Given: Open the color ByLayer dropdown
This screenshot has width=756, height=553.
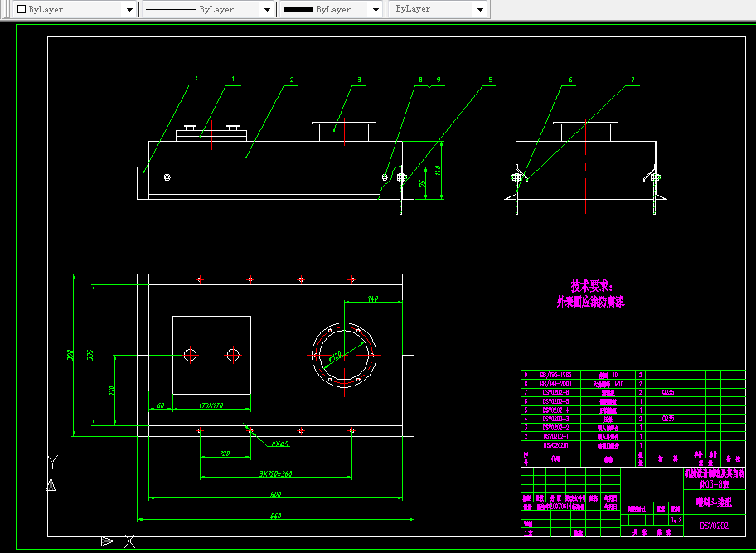Looking at the screenshot, I should [75, 9].
